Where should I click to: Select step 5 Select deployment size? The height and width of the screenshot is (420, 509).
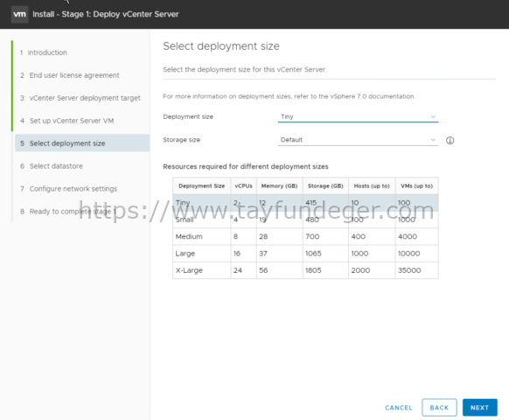[x=82, y=143]
